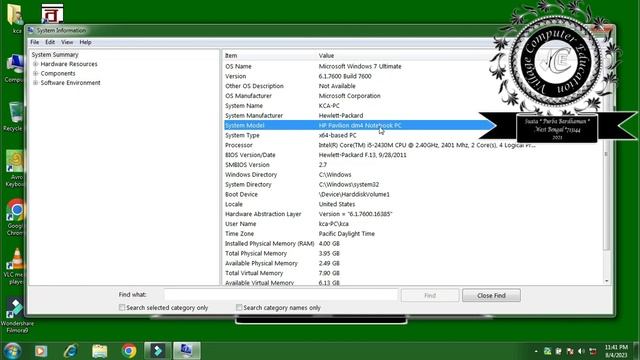Expand Hardware Resources tree node
Viewport: 640px width, 360px height.
pos(36,64)
